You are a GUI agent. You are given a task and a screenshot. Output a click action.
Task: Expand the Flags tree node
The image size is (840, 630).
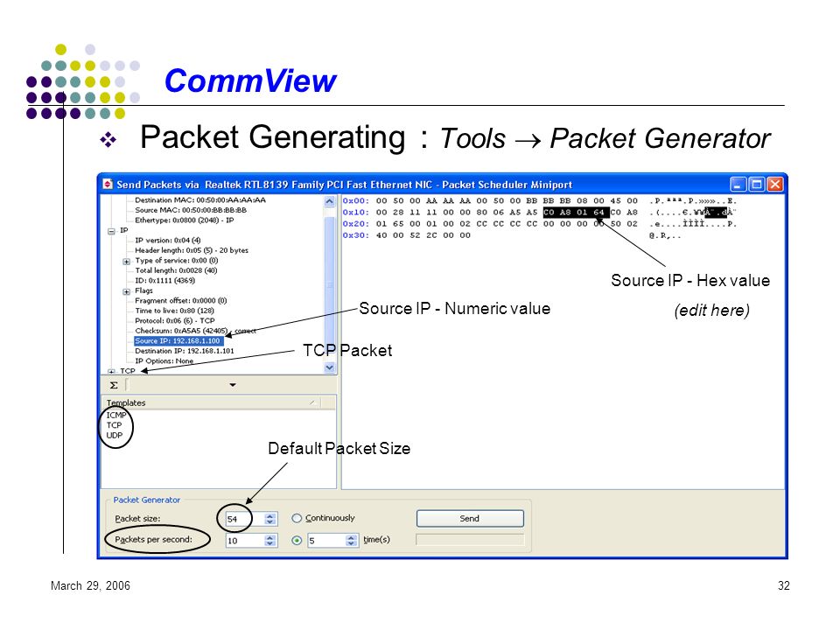pos(126,291)
